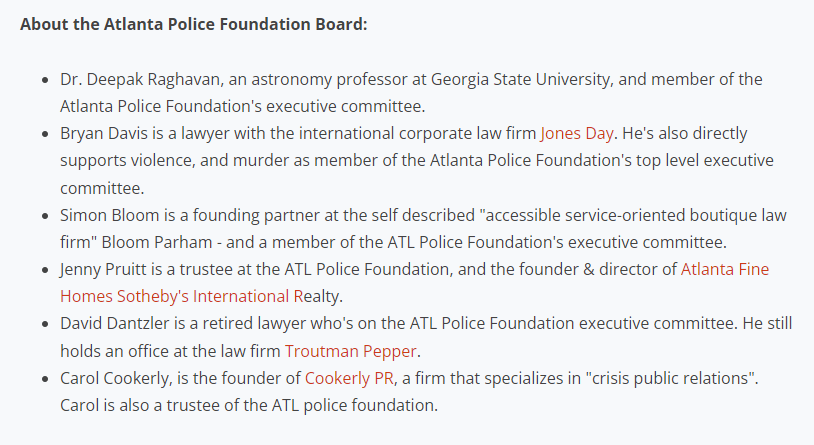The width and height of the screenshot is (814, 445).
Task: Click the Atlanta Fine Homes Sotheby's link
Action: pyautogui.click(x=725, y=269)
